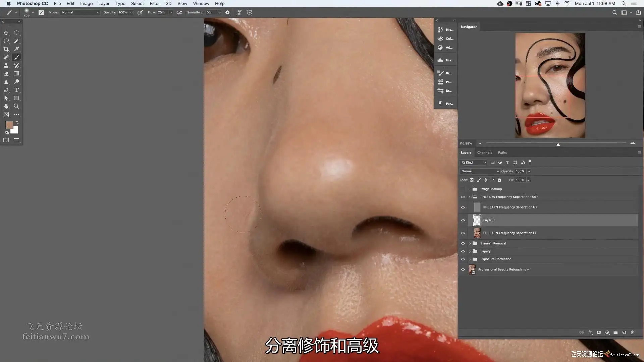Expand the Liquify layer group
The image size is (644, 362).
[x=470, y=251]
